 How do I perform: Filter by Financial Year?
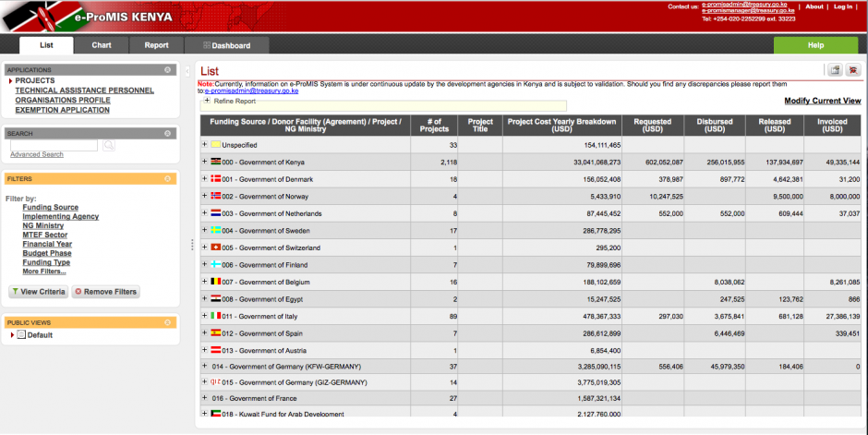tap(47, 244)
